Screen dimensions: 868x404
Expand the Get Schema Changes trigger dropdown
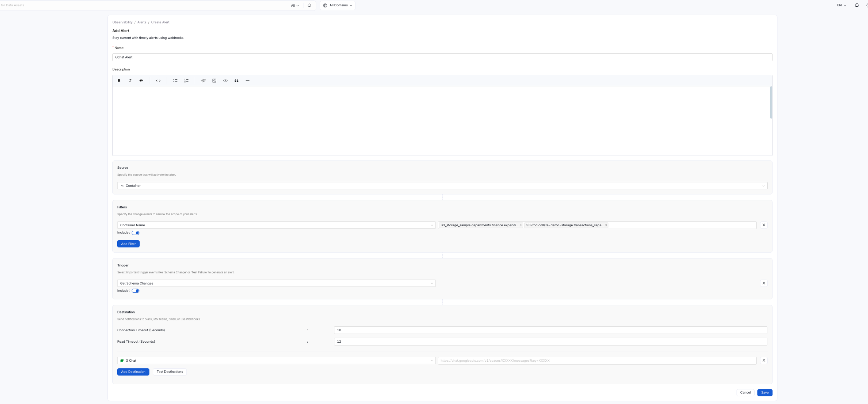tap(432, 283)
